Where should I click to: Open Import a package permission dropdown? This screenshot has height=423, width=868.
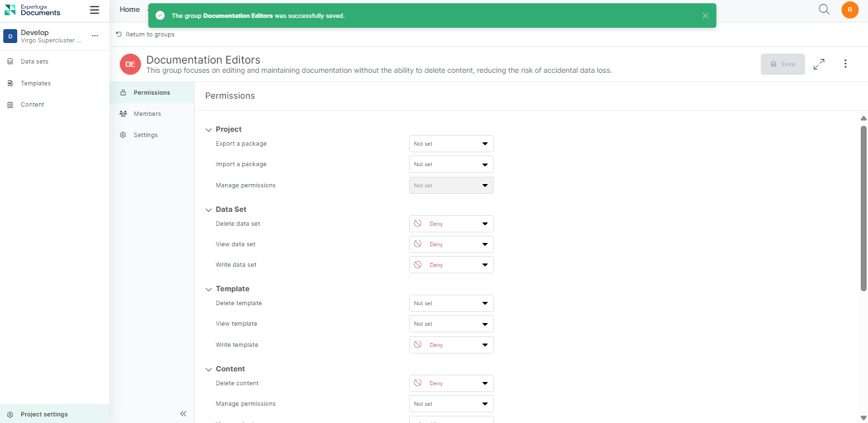pos(452,164)
